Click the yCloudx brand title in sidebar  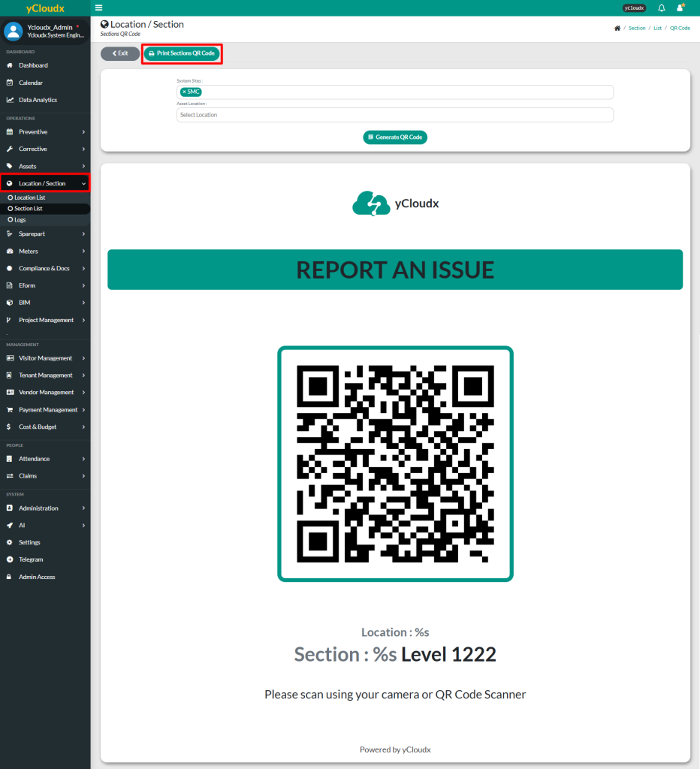pos(45,8)
